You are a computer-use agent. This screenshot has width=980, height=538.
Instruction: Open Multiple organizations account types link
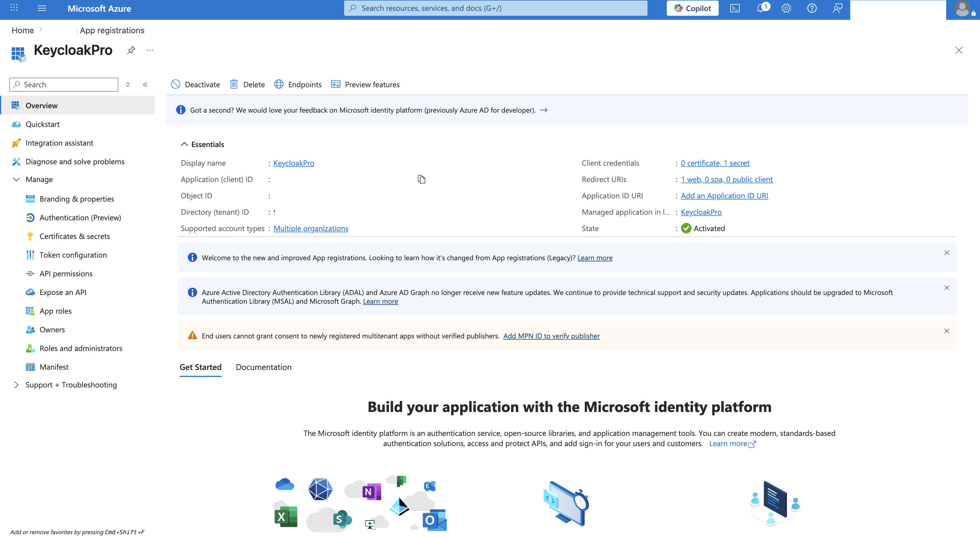(x=311, y=228)
